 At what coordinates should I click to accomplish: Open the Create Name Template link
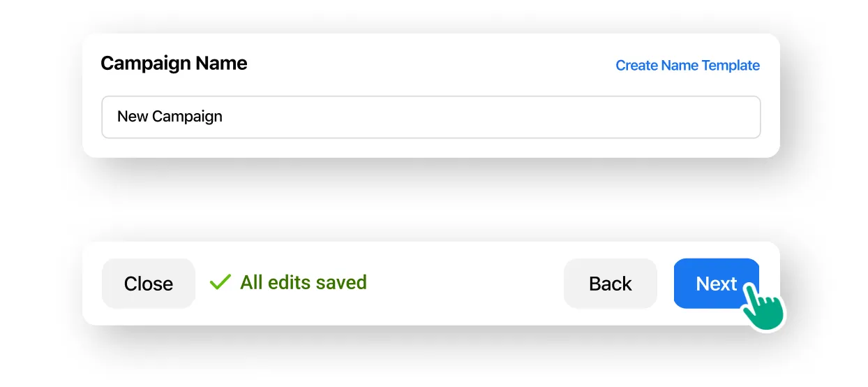(687, 66)
